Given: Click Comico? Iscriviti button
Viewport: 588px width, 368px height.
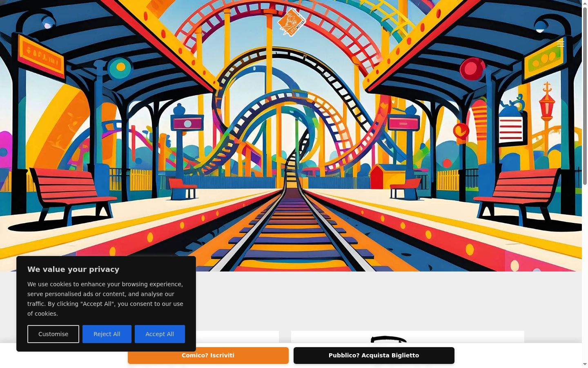Looking at the screenshot, I should tap(208, 355).
